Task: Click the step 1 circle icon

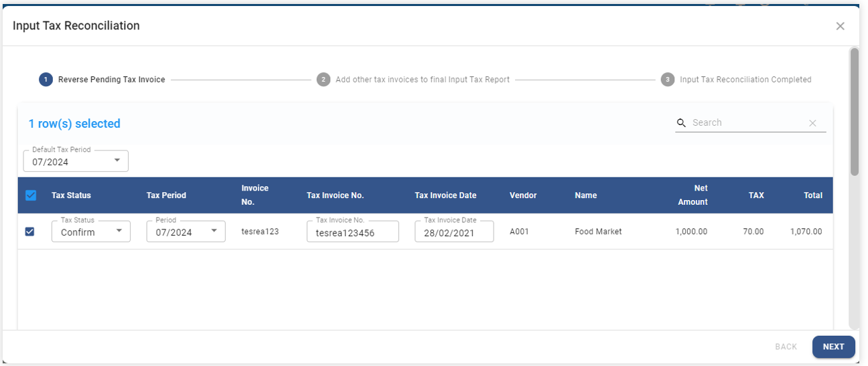Action: point(46,80)
